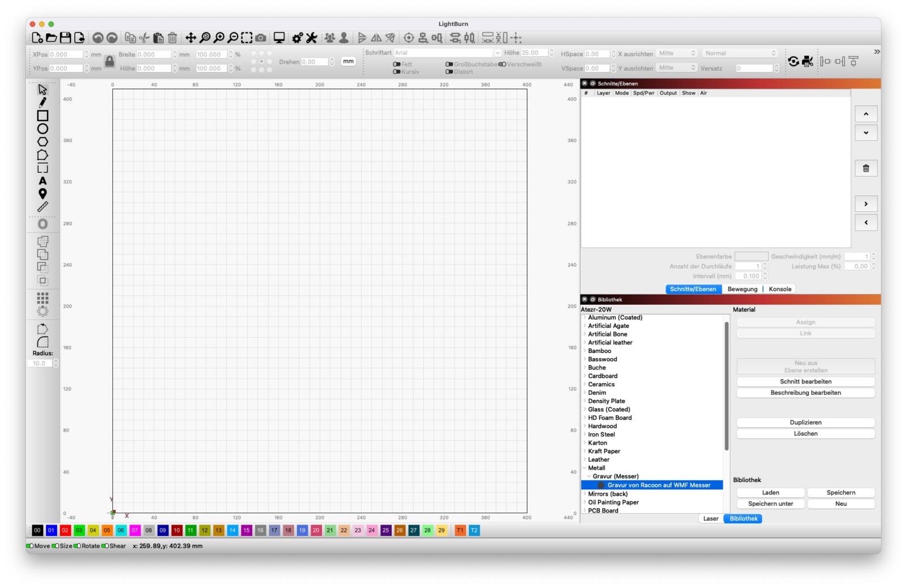Viewport: 907px width, 588px height.
Task: Choose the Text tool
Action: tap(43, 181)
